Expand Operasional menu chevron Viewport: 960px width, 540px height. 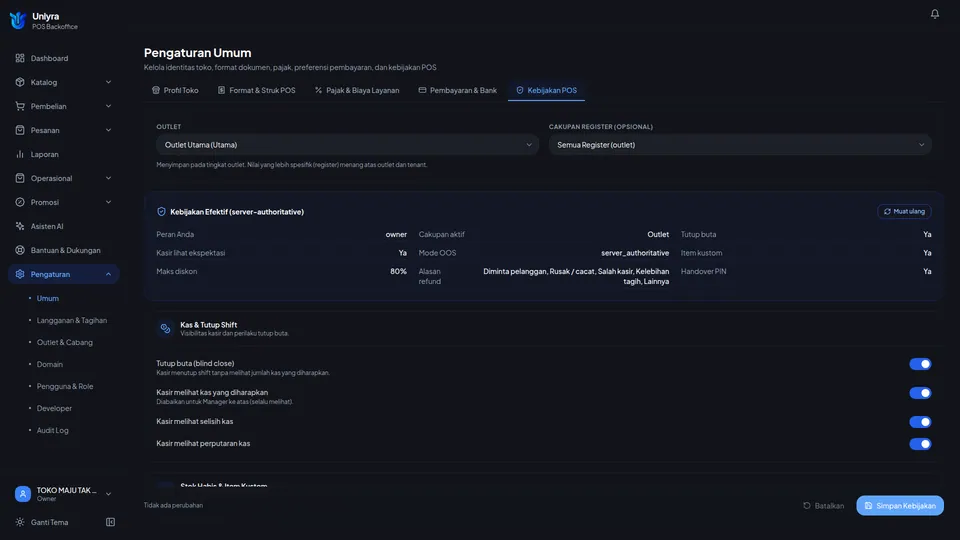pyautogui.click(x=108, y=178)
